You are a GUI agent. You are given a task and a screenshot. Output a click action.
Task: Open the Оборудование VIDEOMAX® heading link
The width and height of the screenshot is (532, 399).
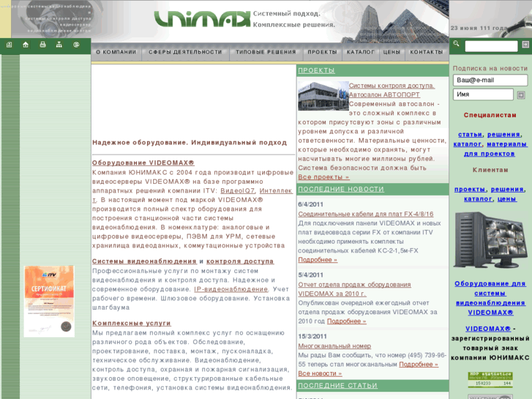pos(143,163)
